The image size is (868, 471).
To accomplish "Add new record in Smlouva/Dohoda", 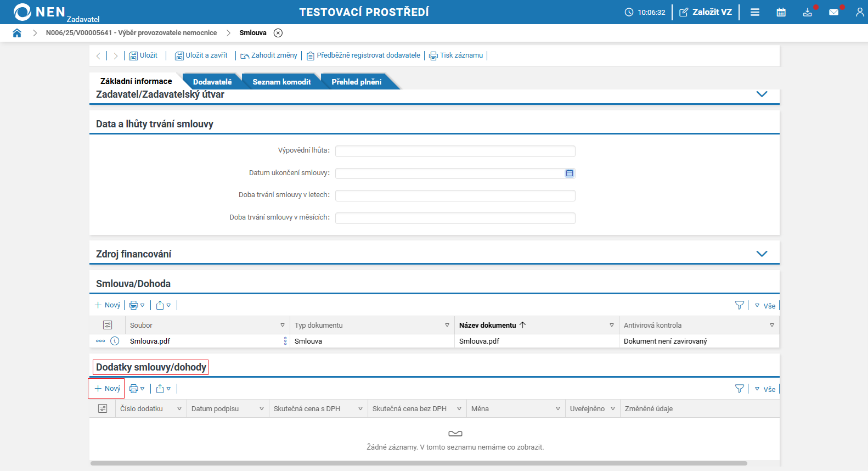I will pos(108,305).
